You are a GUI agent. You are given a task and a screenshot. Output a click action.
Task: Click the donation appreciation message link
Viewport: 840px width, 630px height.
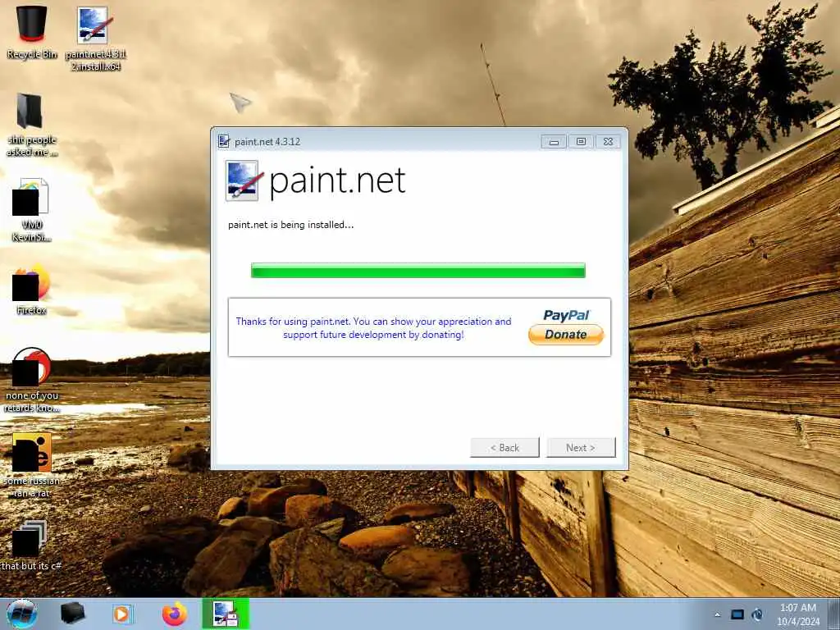(x=373, y=328)
